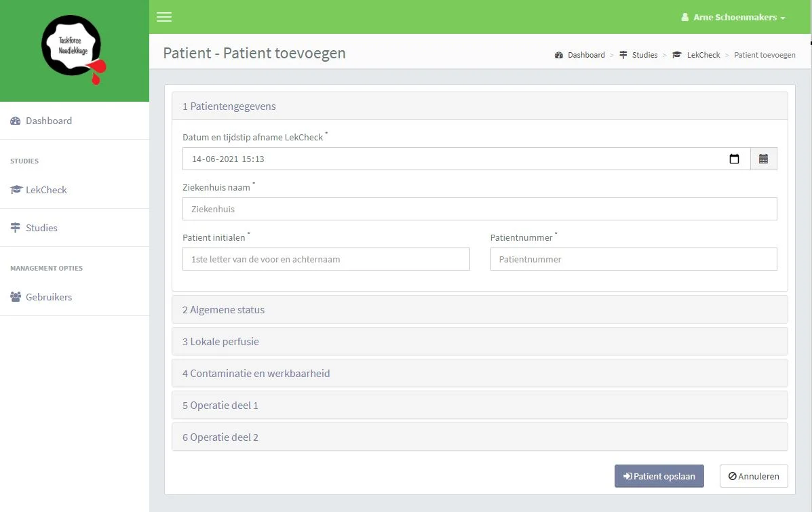Image resolution: width=812 pixels, height=512 pixels.
Task: Go to Dashboard breadcrumb link
Action: [x=585, y=55]
